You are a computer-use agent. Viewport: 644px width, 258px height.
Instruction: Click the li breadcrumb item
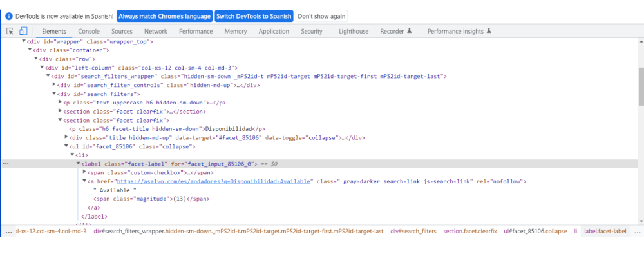click(x=575, y=232)
